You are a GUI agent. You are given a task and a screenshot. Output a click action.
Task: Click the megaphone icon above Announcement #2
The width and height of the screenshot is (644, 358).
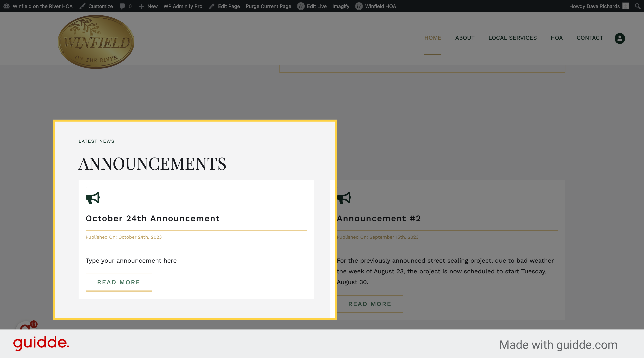[344, 198]
